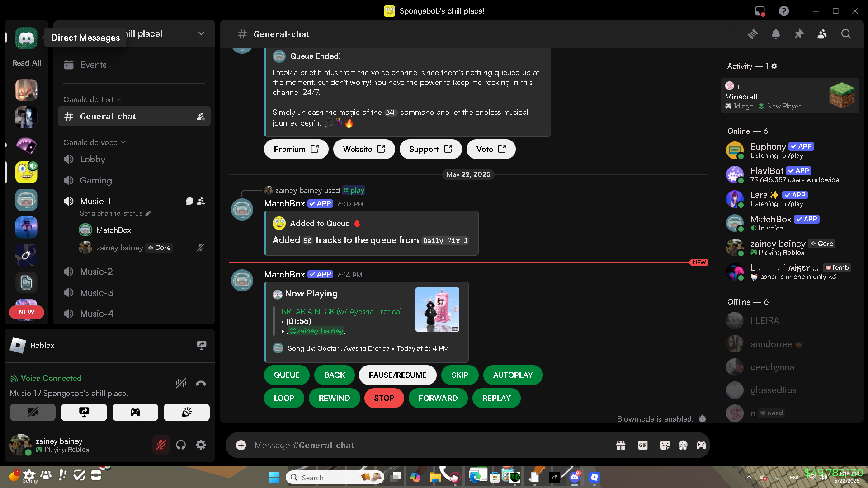Viewport: 868px width, 488px height.
Task: Click the Discord icon in the Windows taskbar
Action: pyautogui.click(x=575, y=477)
